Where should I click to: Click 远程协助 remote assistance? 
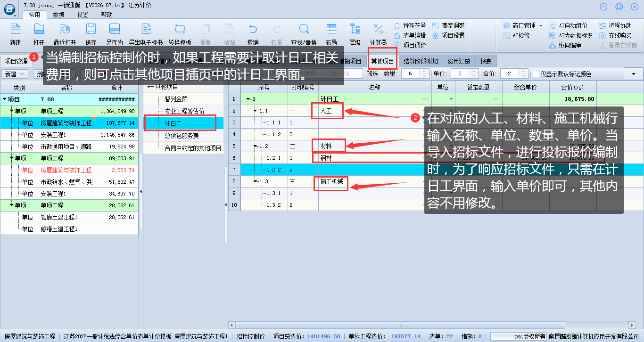[x=615, y=25]
